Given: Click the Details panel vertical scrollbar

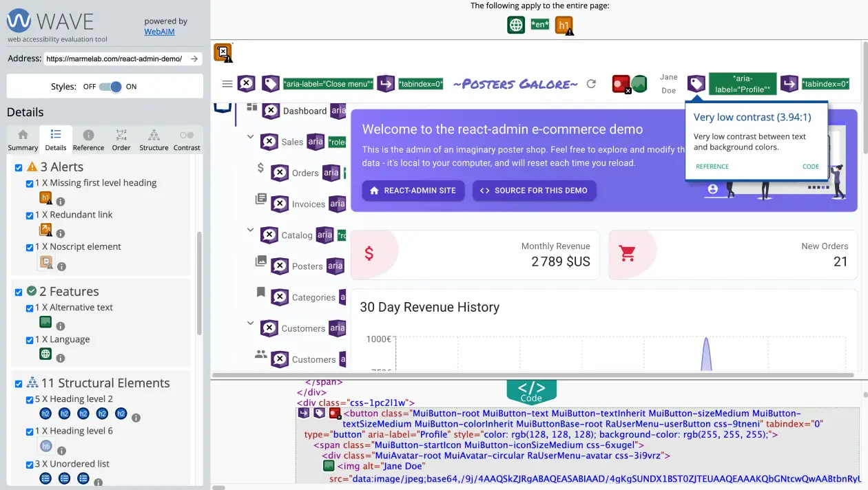Looking at the screenshot, I should pos(200,282).
